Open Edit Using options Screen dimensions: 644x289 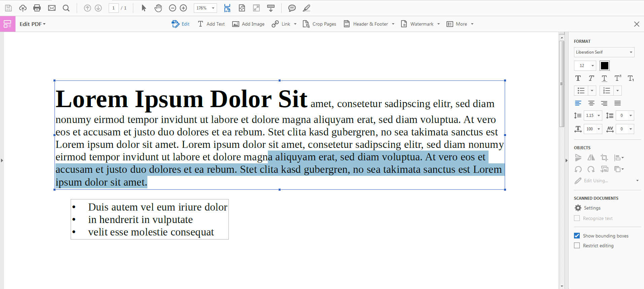coord(607,181)
